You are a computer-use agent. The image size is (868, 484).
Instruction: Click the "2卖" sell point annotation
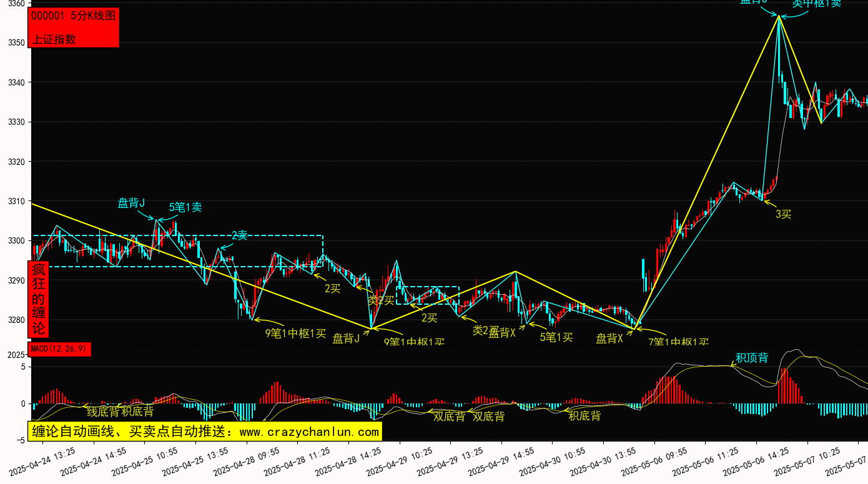(x=240, y=235)
